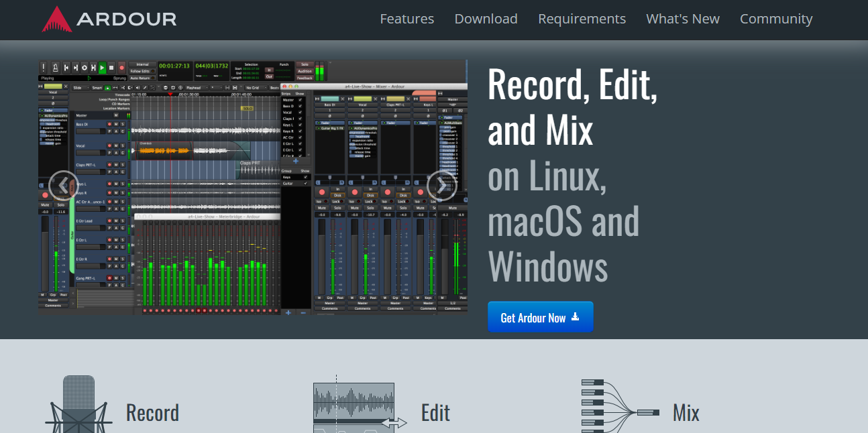Click the microphone Record icon
868x433 pixels.
[79, 404]
